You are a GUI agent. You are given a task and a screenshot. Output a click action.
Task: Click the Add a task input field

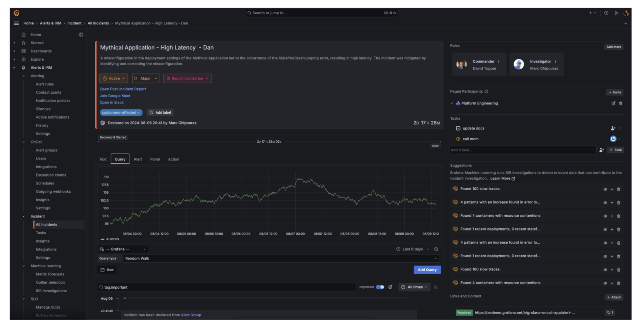pos(522,150)
